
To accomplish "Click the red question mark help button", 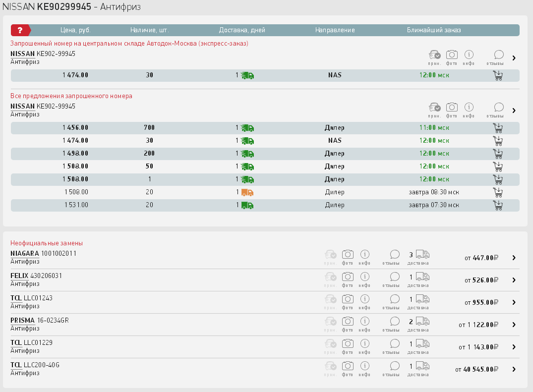I will coord(20,30).
